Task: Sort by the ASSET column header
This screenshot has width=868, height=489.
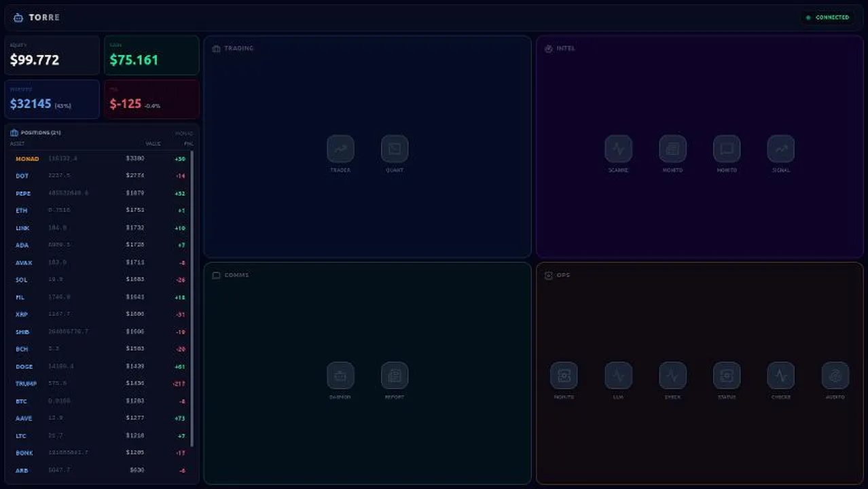Action: point(17,143)
